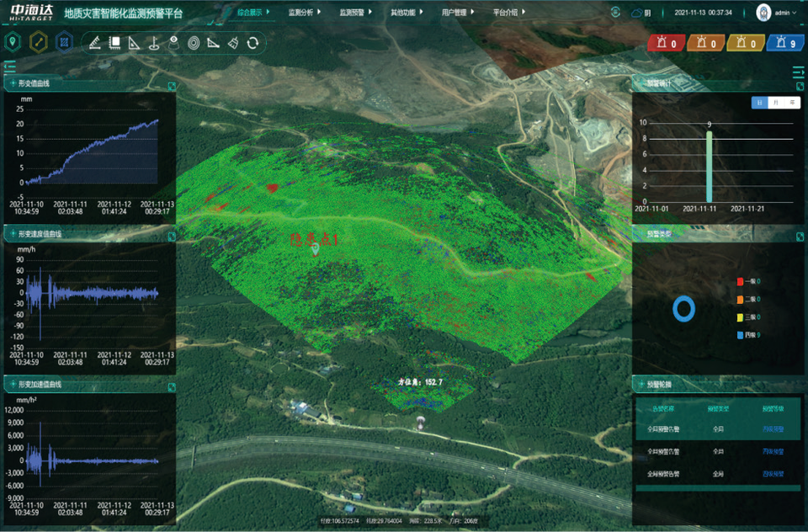Expand the 预警统计 panel to fullscreen
The image size is (808, 532).
pos(800,86)
